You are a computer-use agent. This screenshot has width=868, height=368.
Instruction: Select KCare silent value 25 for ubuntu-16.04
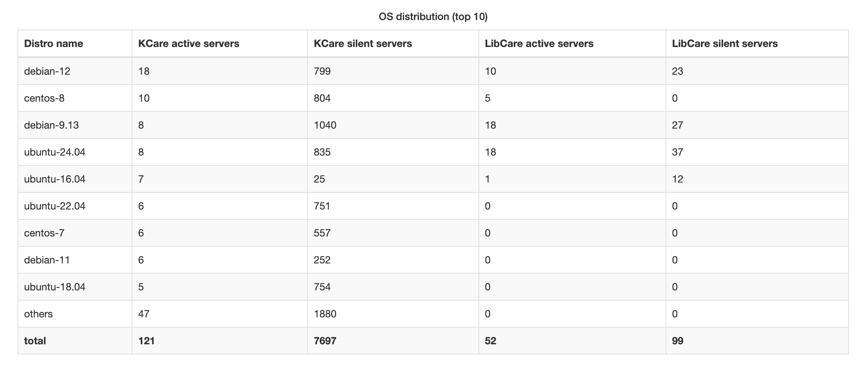tap(319, 179)
